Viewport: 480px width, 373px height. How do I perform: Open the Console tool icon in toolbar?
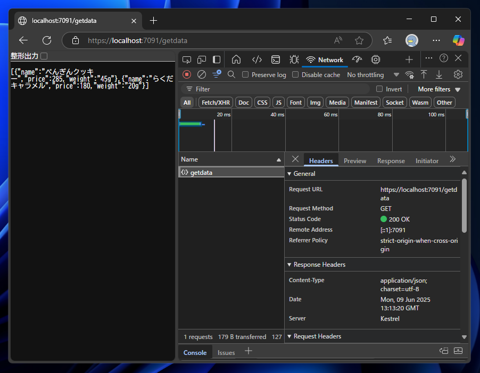click(x=275, y=60)
